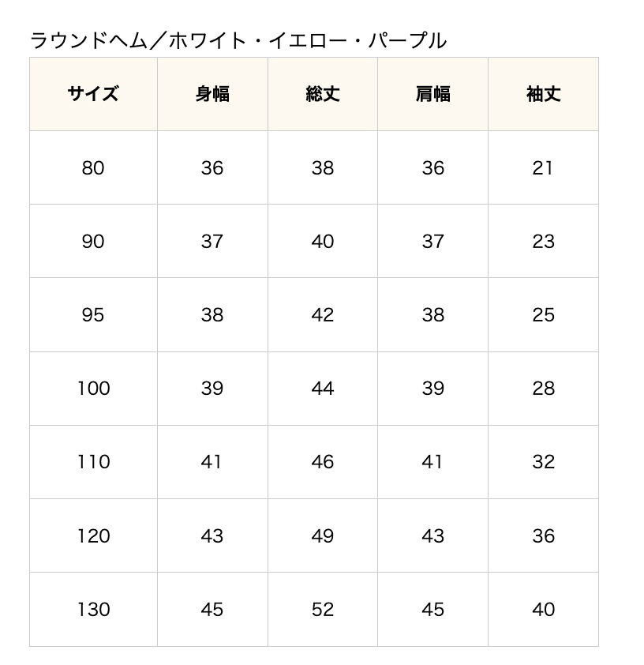This screenshot has height=665, width=644.
Task: Click the 身幅 column header
Action: [212, 94]
